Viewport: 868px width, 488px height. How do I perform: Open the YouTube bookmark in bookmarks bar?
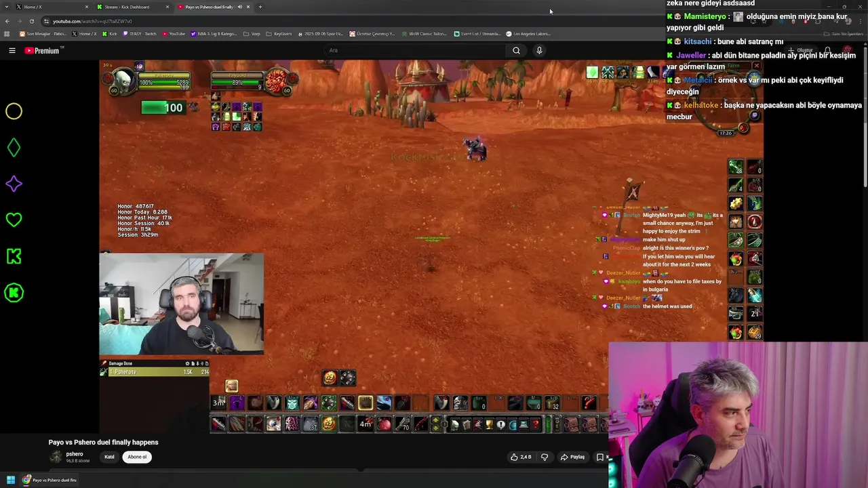[173, 34]
